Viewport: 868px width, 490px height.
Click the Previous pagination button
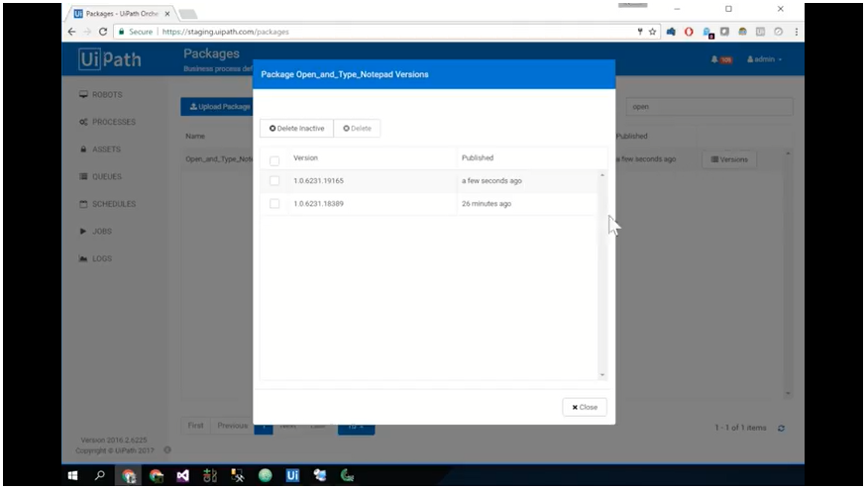coord(232,426)
